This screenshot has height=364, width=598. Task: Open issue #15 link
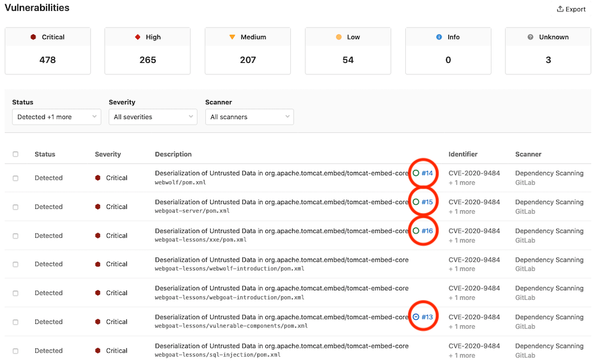(x=427, y=202)
